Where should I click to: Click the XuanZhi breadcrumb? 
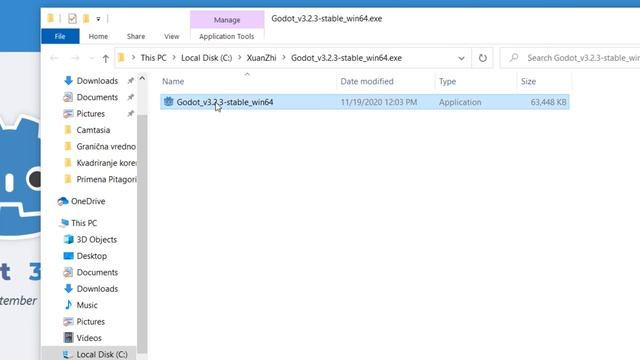(x=261, y=58)
